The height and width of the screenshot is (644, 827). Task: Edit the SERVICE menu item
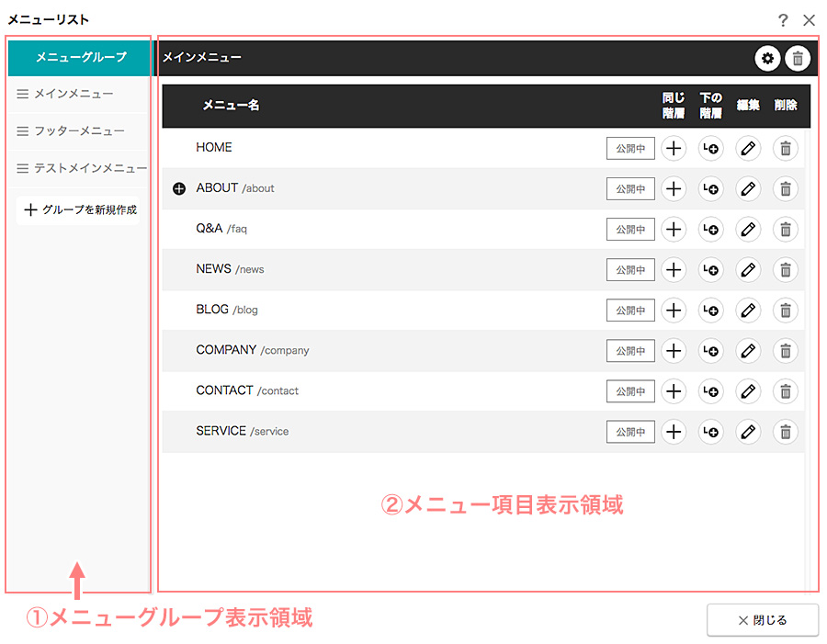point(748,432)
